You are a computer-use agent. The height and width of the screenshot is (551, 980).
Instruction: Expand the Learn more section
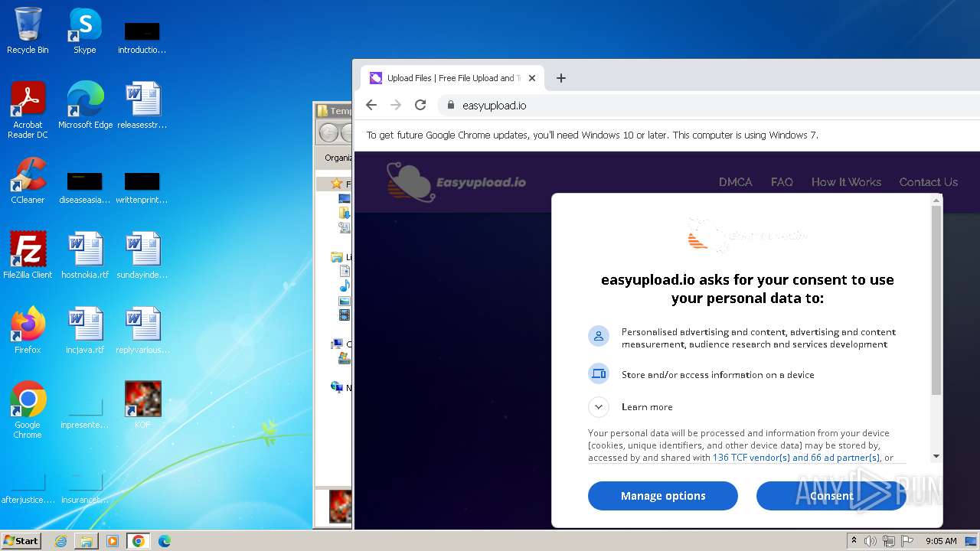coord(599,407)
